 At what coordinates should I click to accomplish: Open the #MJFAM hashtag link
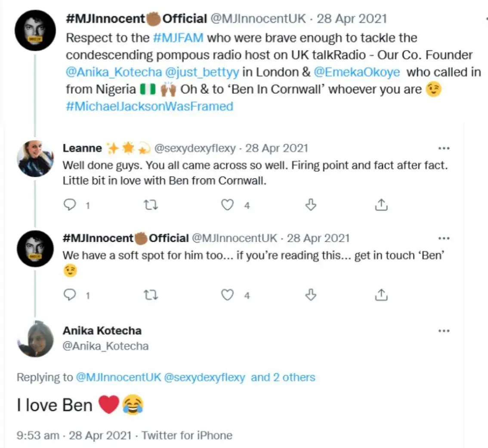click(x=181, y=38)
